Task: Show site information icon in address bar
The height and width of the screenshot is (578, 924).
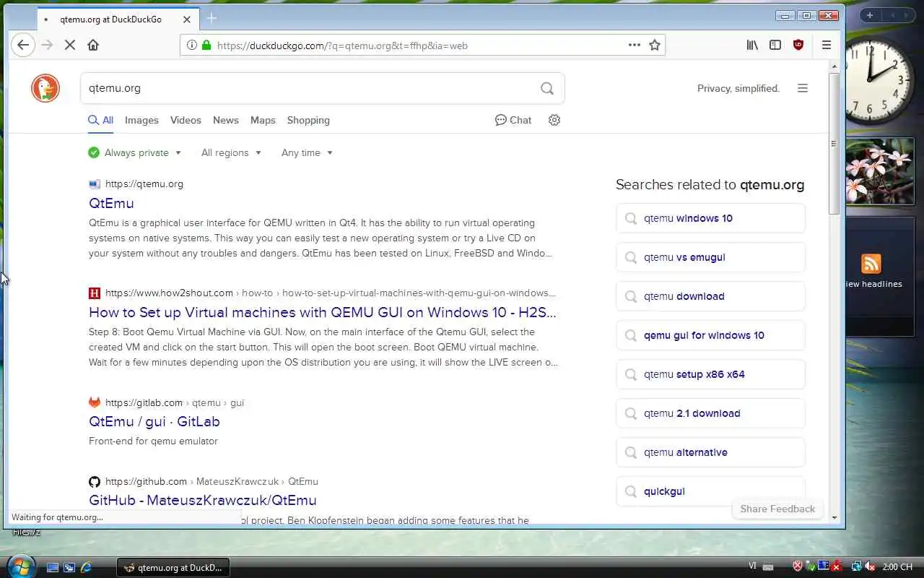Action: [x=191, y=45]
